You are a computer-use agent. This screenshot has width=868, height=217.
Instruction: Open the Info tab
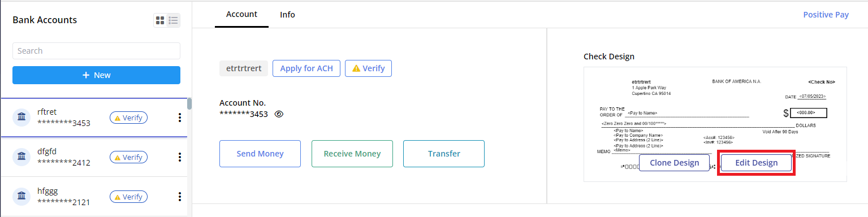point(287,15)
